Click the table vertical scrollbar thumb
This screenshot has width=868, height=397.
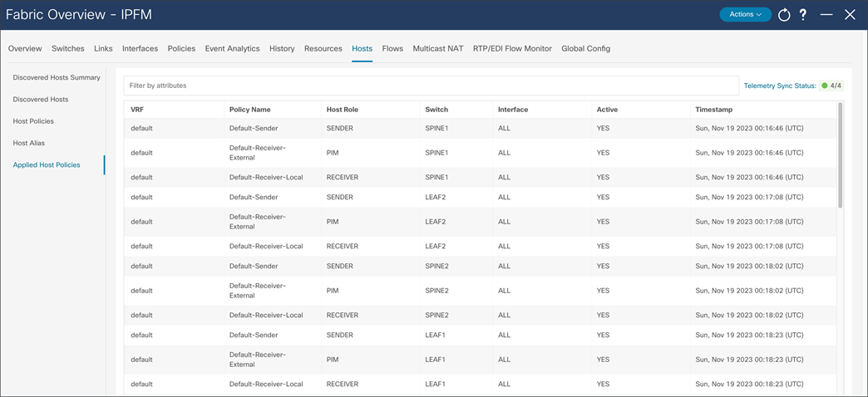[841, 154]
